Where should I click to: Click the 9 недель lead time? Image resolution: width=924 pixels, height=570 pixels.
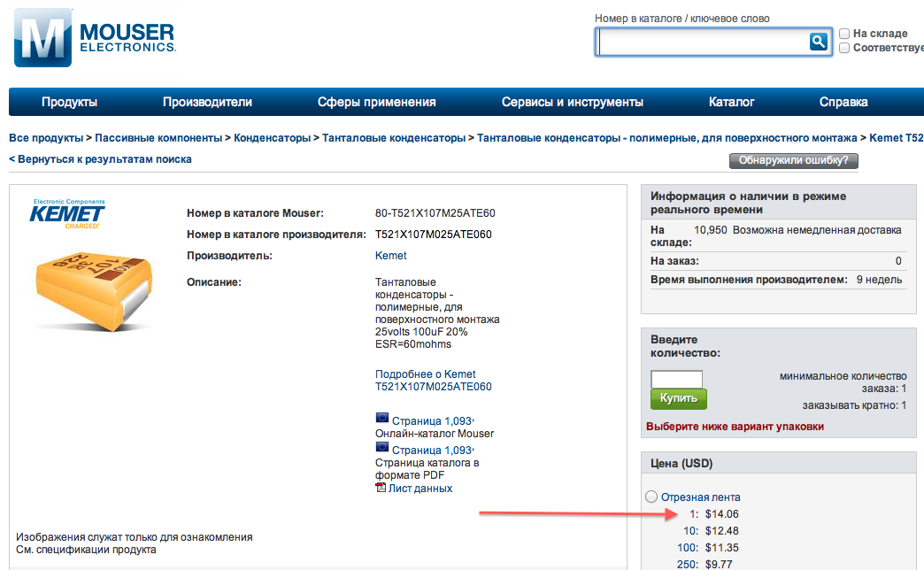click(879, 280)
